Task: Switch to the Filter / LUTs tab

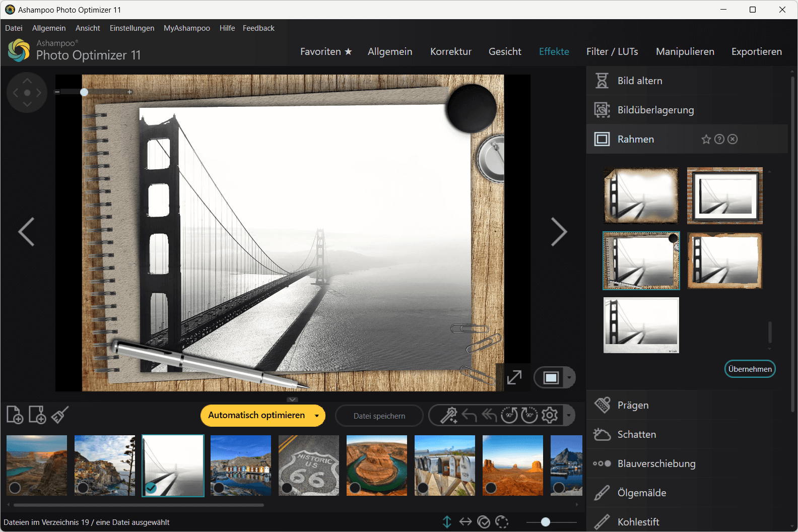Action: 612,51
